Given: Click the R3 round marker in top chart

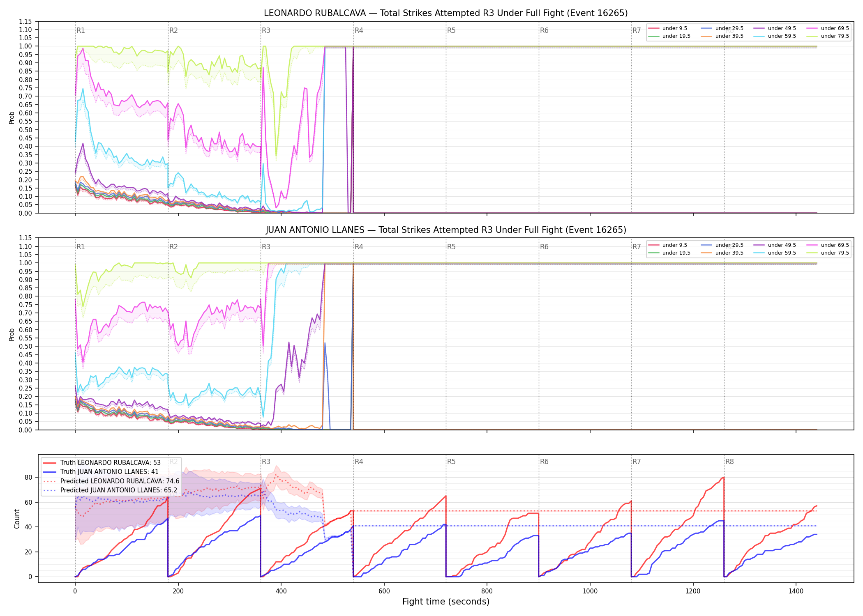Looking at the screenshot, I should click(x=266, y=30).
